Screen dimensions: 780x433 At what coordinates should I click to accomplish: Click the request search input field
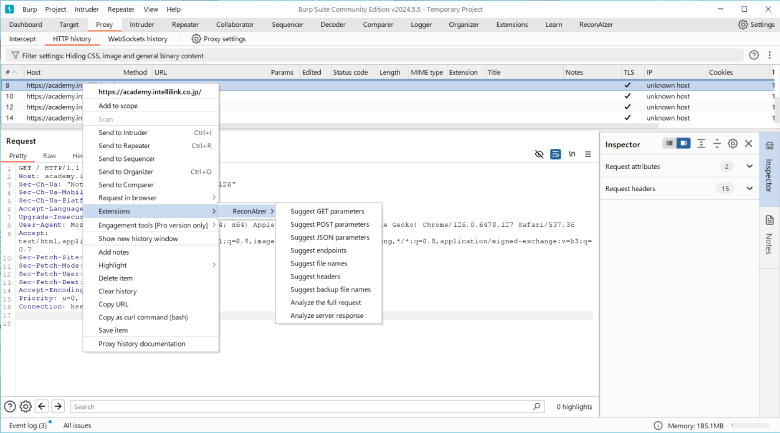tap(300, 407)
